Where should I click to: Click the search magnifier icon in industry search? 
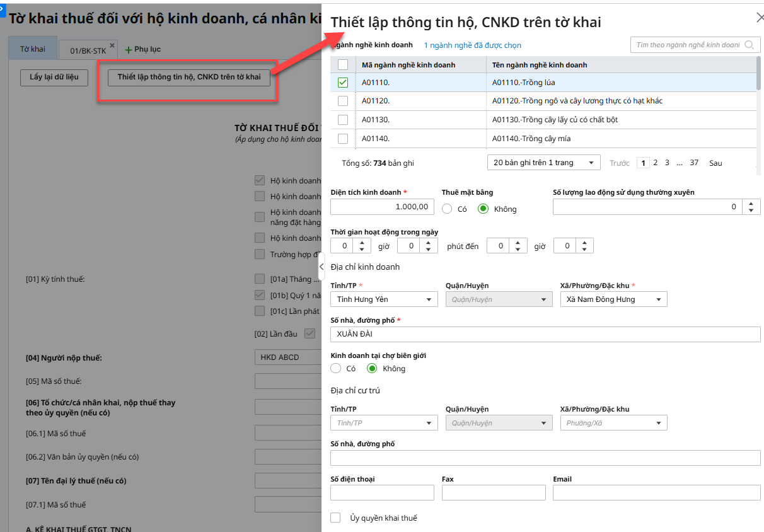(x=749, y=45)
